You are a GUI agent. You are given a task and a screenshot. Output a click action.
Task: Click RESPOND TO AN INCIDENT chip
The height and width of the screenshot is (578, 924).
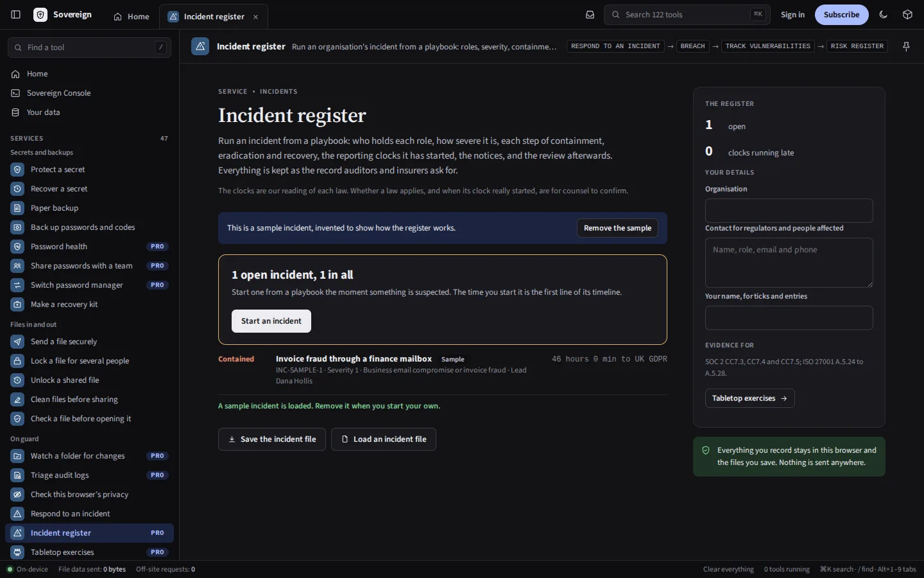click(615, 46)
